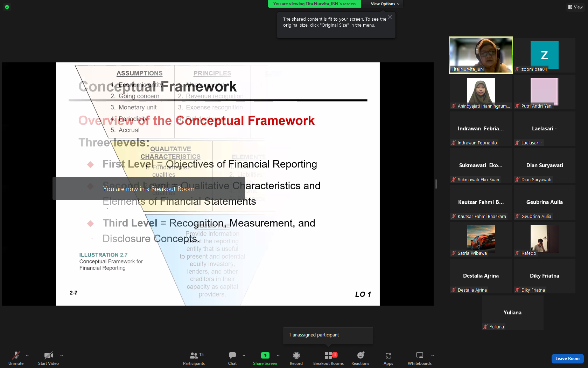Unmute the microphone
This screenshot has width=588, height=368.
coord(16,358)
